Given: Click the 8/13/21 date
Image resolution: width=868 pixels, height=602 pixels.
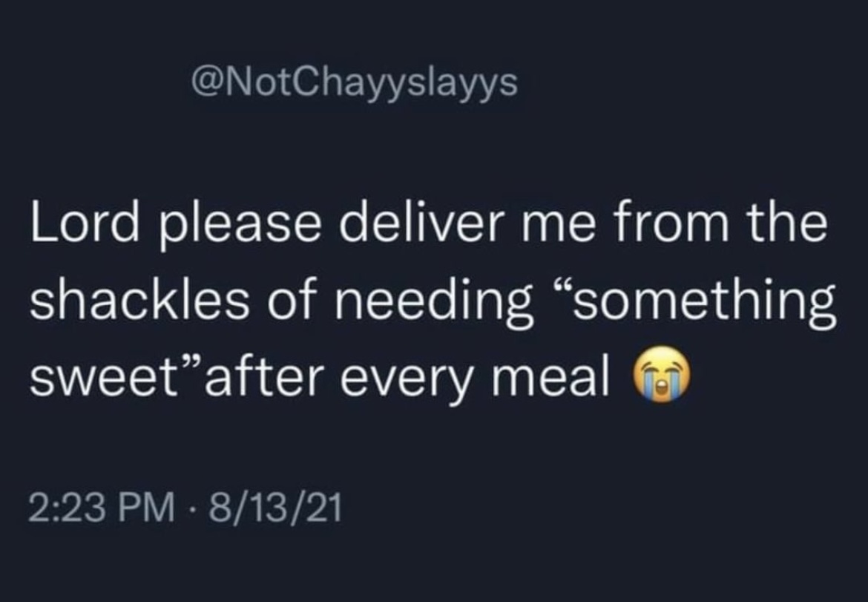Looking at the screenshot, I should click(x=275, y=509).
